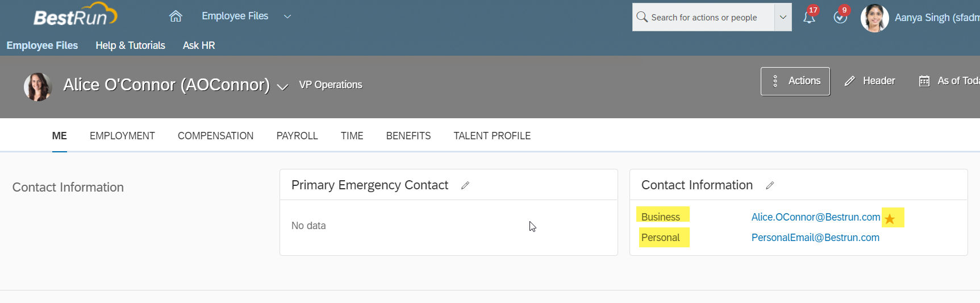
Task: Open the Help & Tutorials menu item
Action: point(130,45)
